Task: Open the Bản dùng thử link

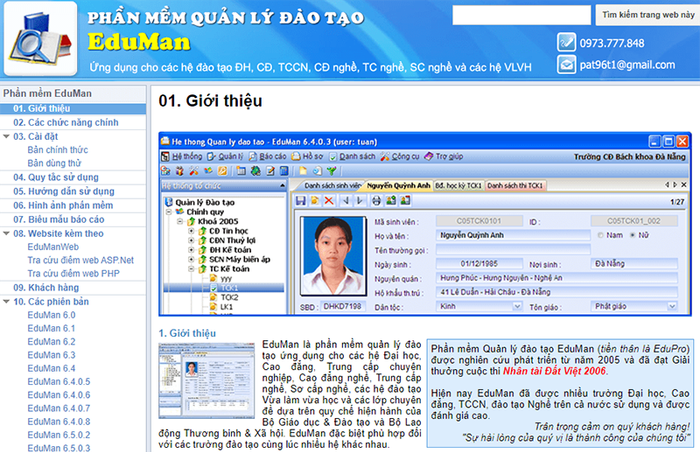Action: (x=54, y=163)
